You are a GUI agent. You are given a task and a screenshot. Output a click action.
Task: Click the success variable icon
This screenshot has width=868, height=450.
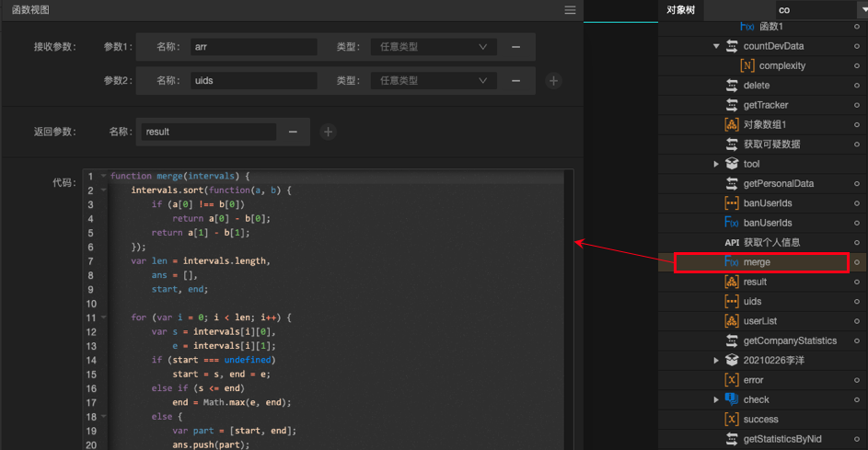coord(732,419)
